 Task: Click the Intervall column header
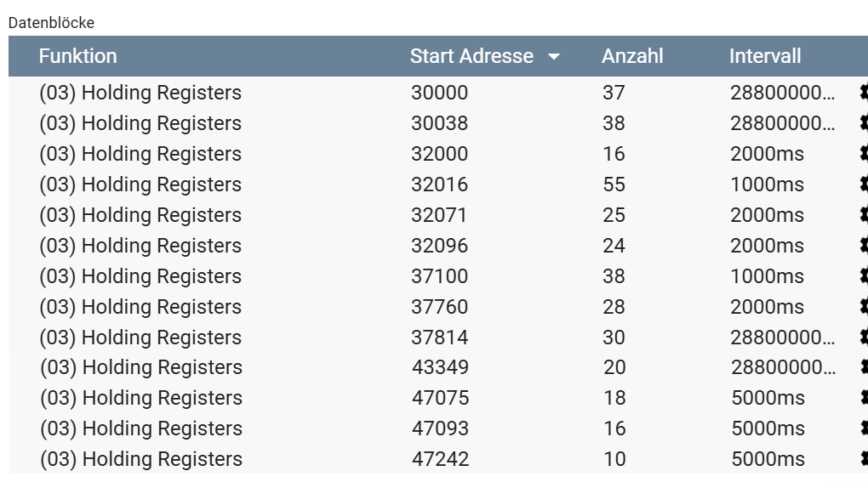pos(764,56)
